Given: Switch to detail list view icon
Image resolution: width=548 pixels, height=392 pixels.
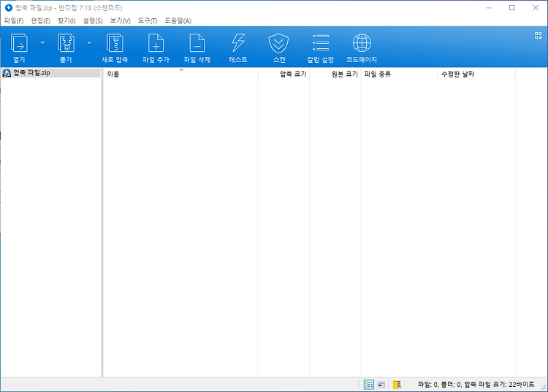Looking at the screenshot, I should (x=369, y=385).
